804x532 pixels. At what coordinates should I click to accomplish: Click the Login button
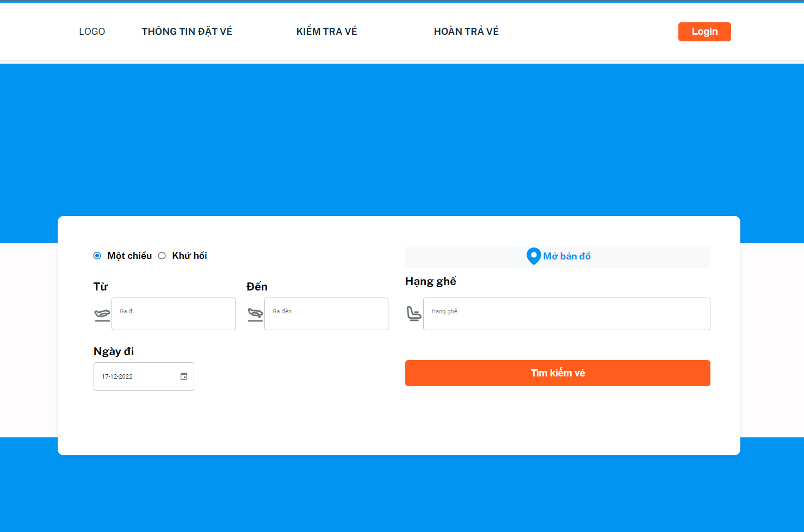pos(704,32)
